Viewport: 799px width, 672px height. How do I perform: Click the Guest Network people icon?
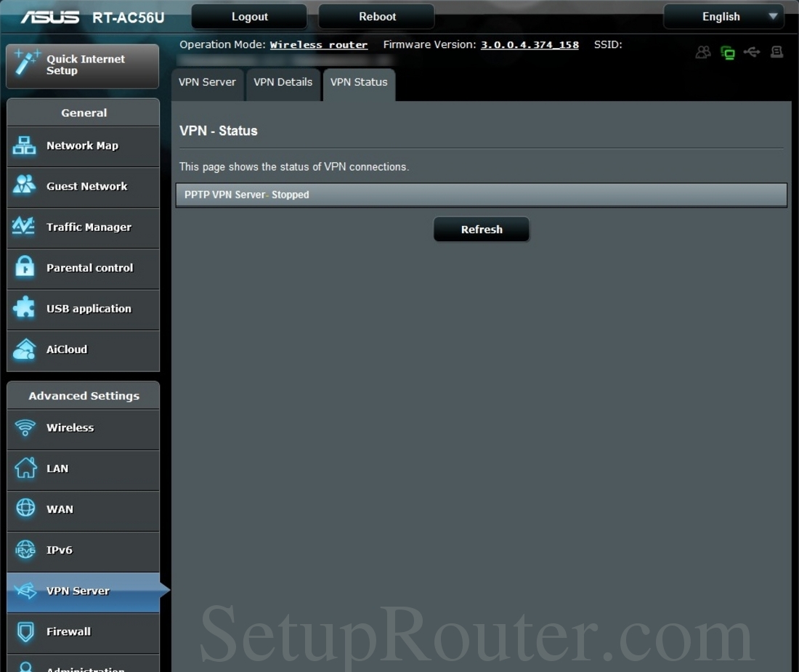[x=24, y=185]
